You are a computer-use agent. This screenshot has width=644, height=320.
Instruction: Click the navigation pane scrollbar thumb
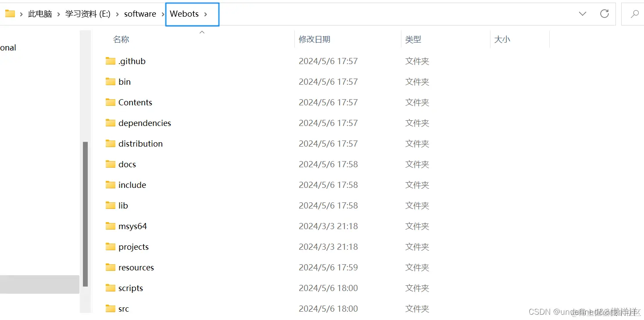coord(85,214)
